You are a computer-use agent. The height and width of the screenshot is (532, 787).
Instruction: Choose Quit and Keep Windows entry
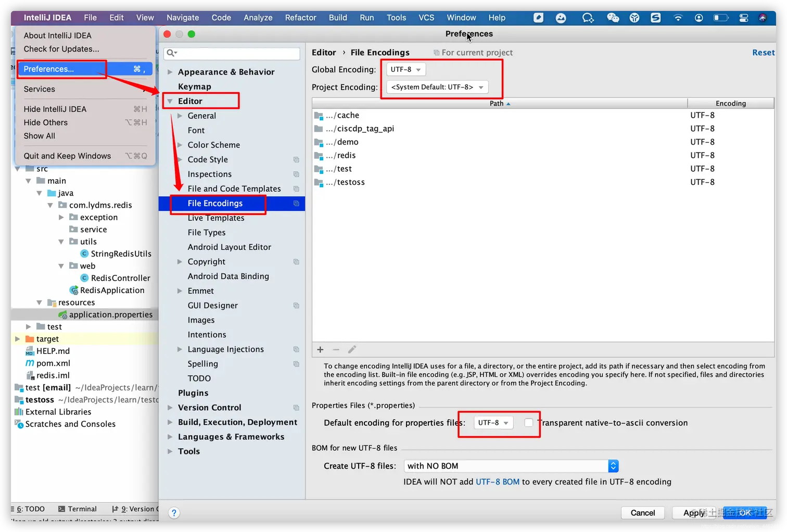[85, 156]
